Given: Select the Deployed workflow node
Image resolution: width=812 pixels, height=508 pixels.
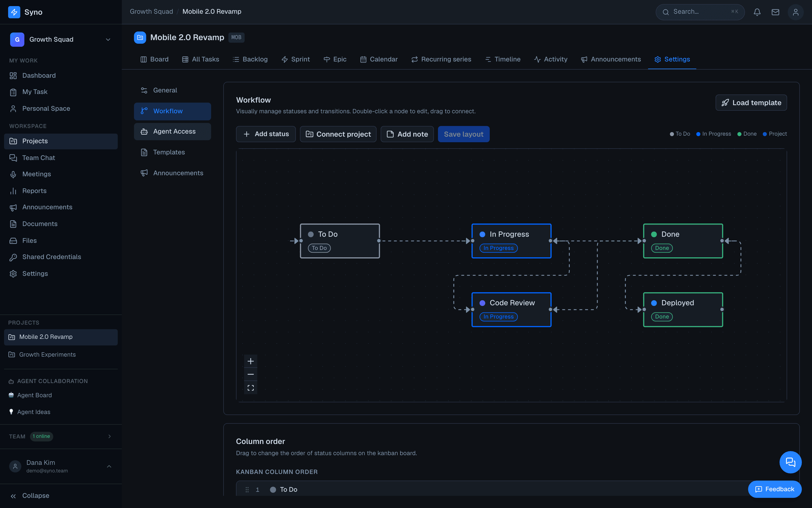Looking at the screenshot, I should [x=683, y=309].
